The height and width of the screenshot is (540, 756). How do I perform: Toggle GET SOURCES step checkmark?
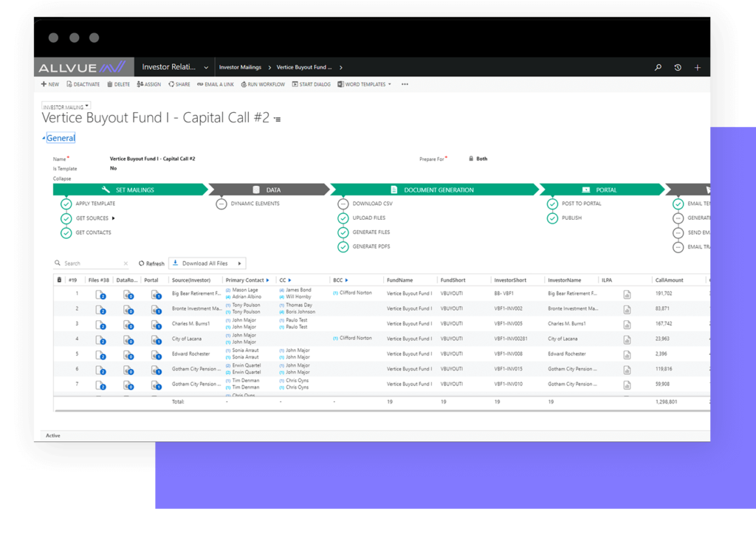click(x=66, y=218)
